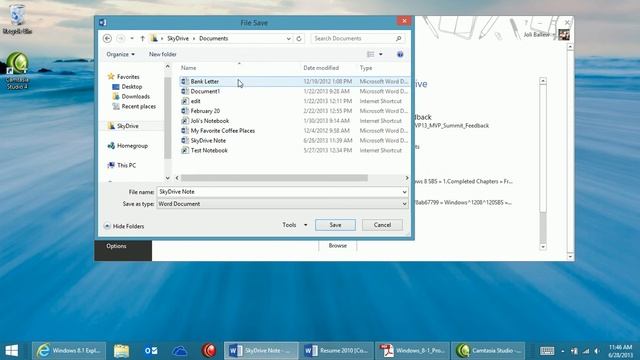Open recent locations arrow beside forward button

coord(132,38)
